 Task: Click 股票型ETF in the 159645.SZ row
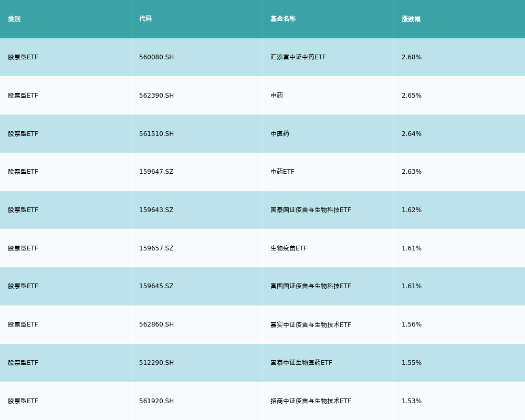pyautogui.click(x=23, y=286)
